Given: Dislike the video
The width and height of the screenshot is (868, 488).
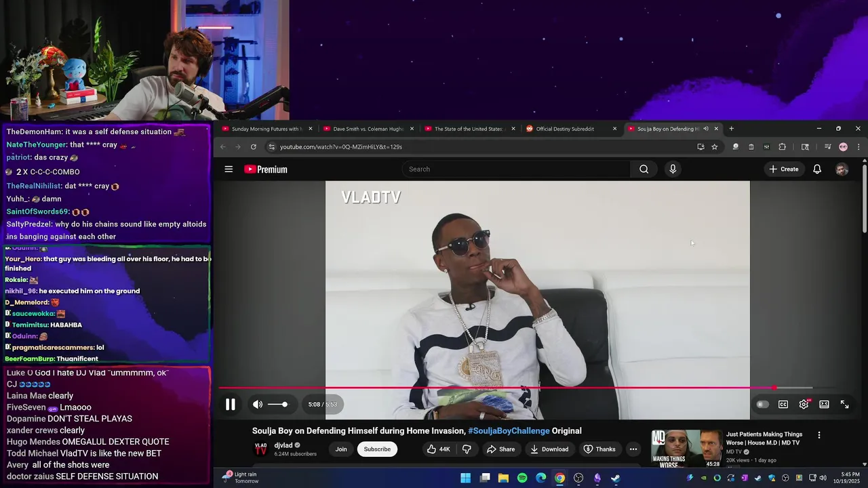Looking at the screenshot, I should (x=467, y=449).
